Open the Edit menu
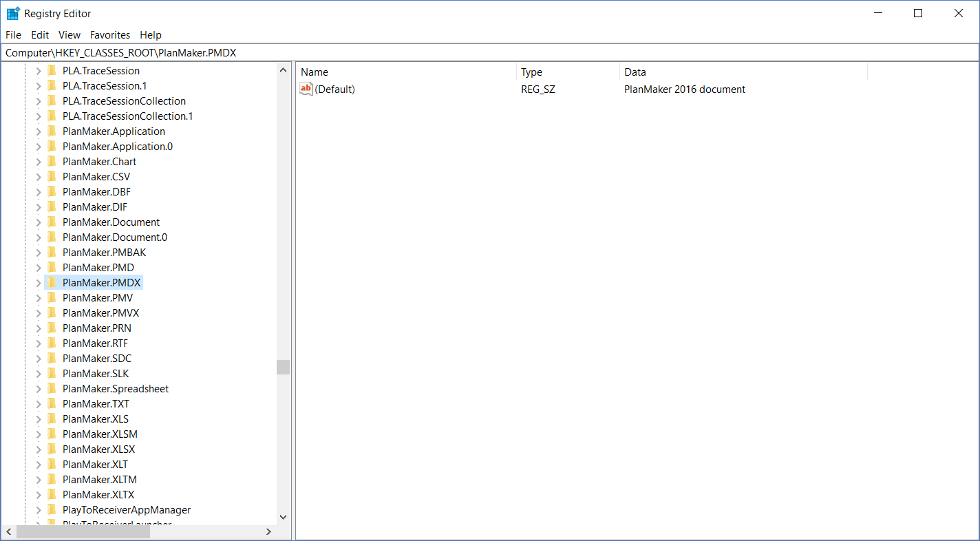980x541 pixels. coord(40,35)
